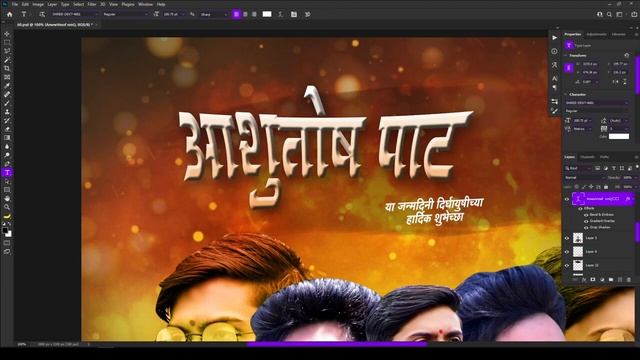Select the Clone Stamp tool
Viewport: 640px width, 360px height.
coord(7,111)
